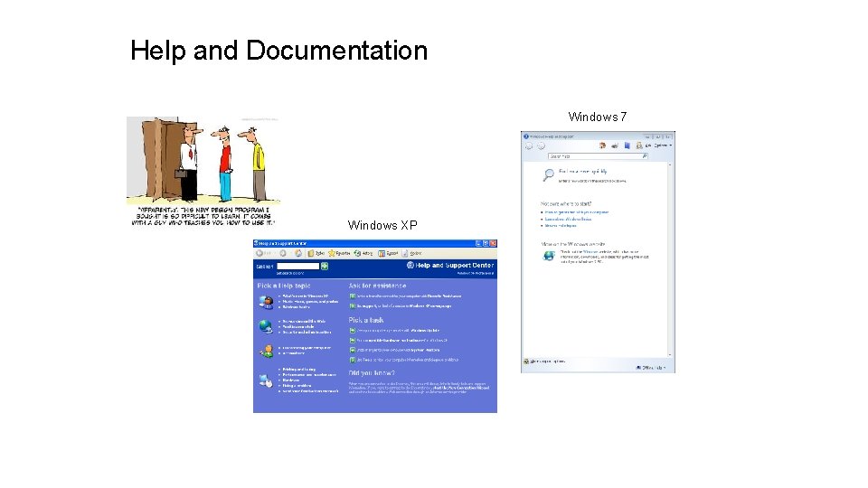The width and height of the screenshot is (868, 488).
Task: Open Learn about Windows Basics link
Action: [x=568, y=219]
